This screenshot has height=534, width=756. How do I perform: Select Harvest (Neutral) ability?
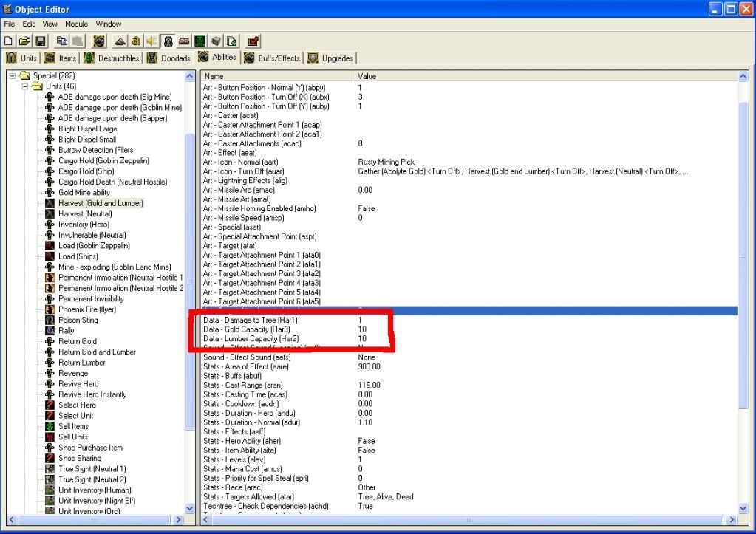tap(85, 213)
